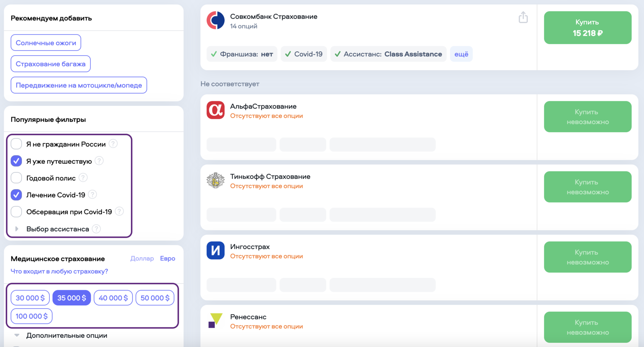The height and width of the screenshot is (347, 644).
Task: Click Отсутствуют все опции under Ингосстрах
Action: tap(266, 256)
